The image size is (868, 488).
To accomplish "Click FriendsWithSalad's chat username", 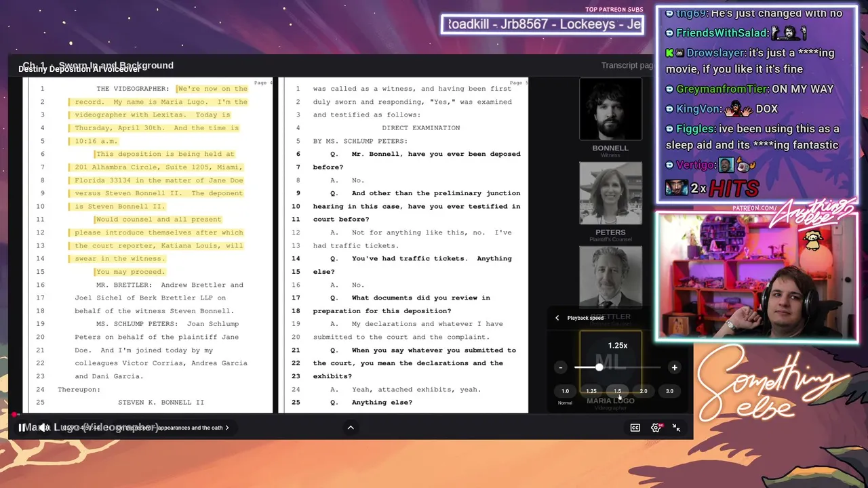I will [722, 33].
